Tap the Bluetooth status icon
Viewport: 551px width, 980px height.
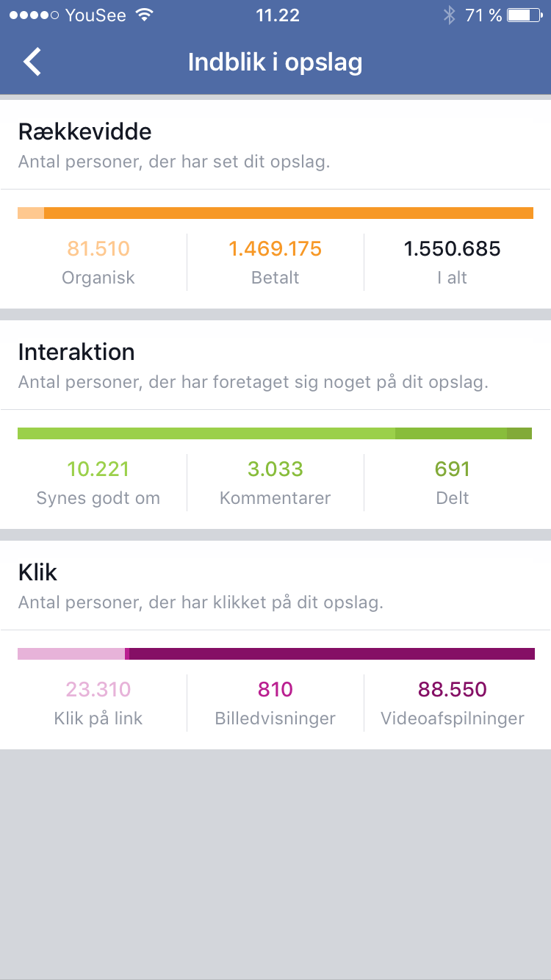coord(449,15)
